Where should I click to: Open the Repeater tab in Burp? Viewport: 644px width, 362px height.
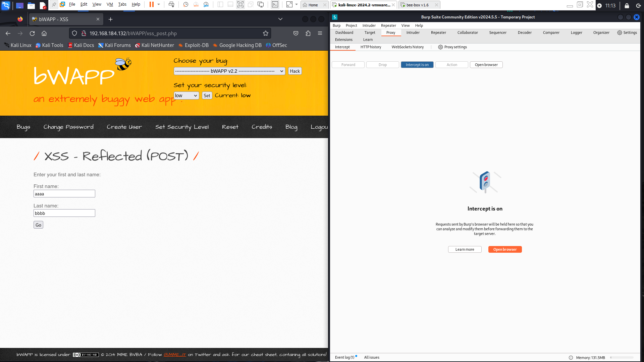point(438,33)
